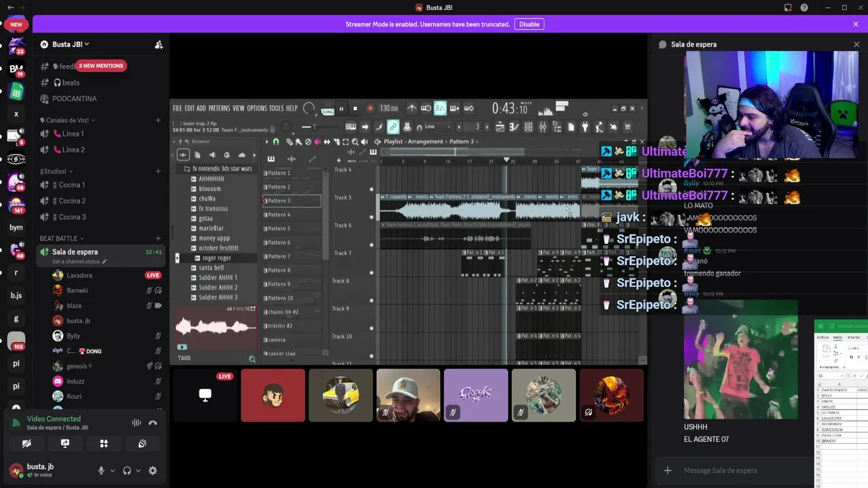The image size is (868, 488).
Task: Open the Activities launcher in voice panel
Action: (104, 443)
